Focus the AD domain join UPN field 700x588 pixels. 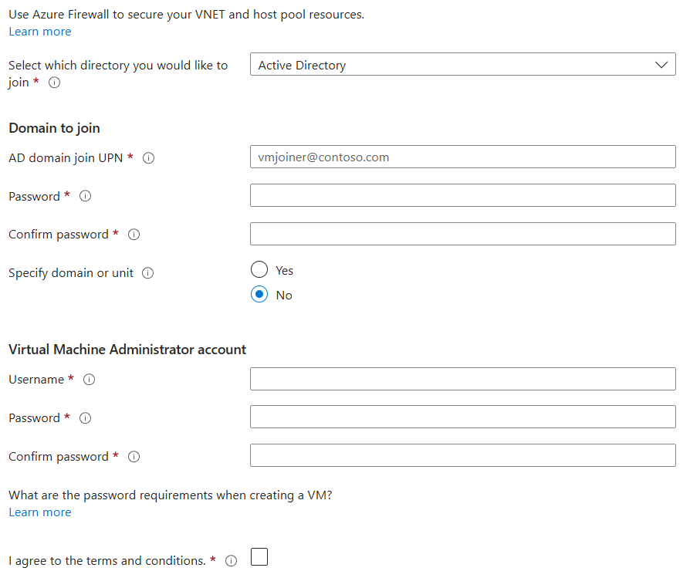tap(462, 157)
